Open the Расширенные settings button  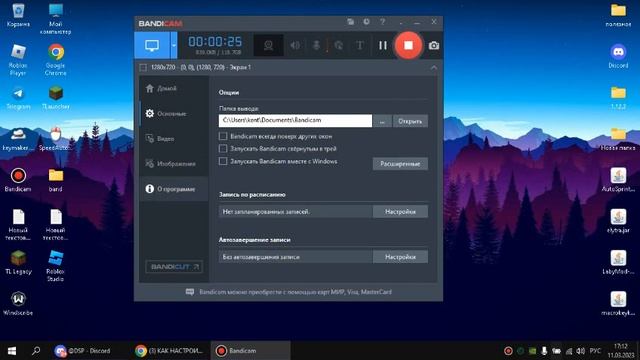pos(400,164)
